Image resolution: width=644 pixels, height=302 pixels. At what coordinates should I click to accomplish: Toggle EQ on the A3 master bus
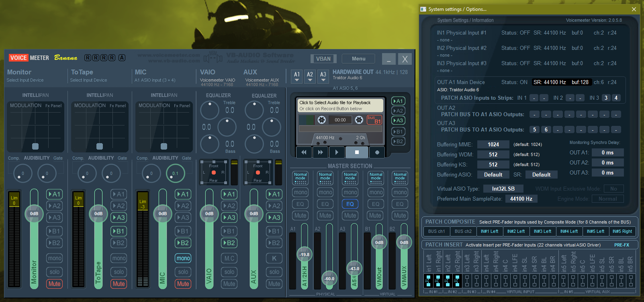pos(350,204)
